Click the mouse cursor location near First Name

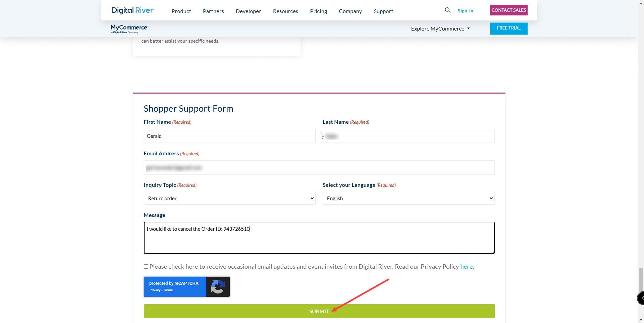tap(321, 136)
